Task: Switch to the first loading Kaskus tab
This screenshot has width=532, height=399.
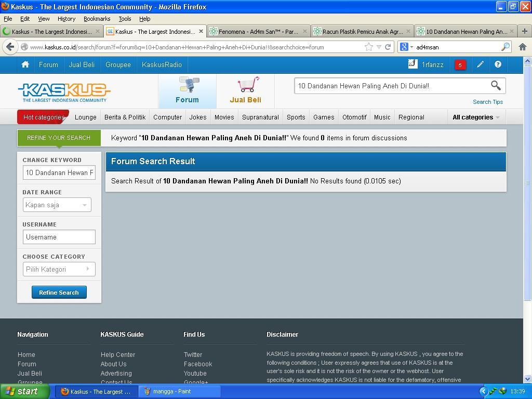Action: [51, 32]
